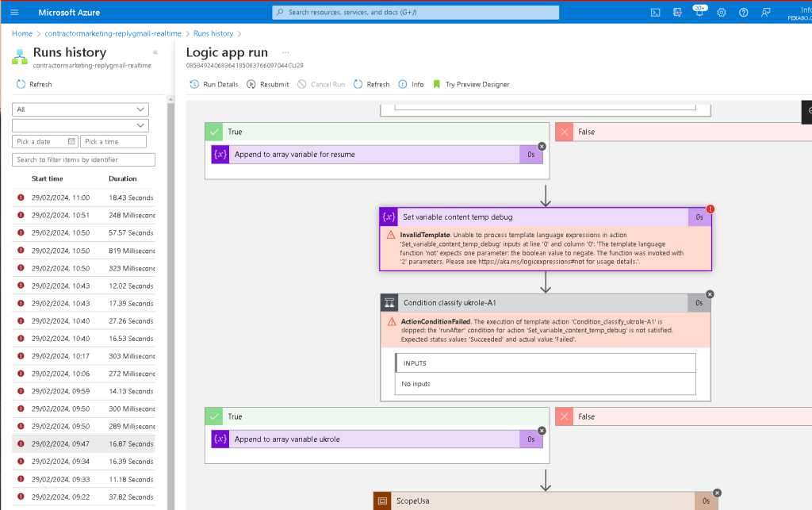Open the empty second filter dropdown

(x=80, y=125)
